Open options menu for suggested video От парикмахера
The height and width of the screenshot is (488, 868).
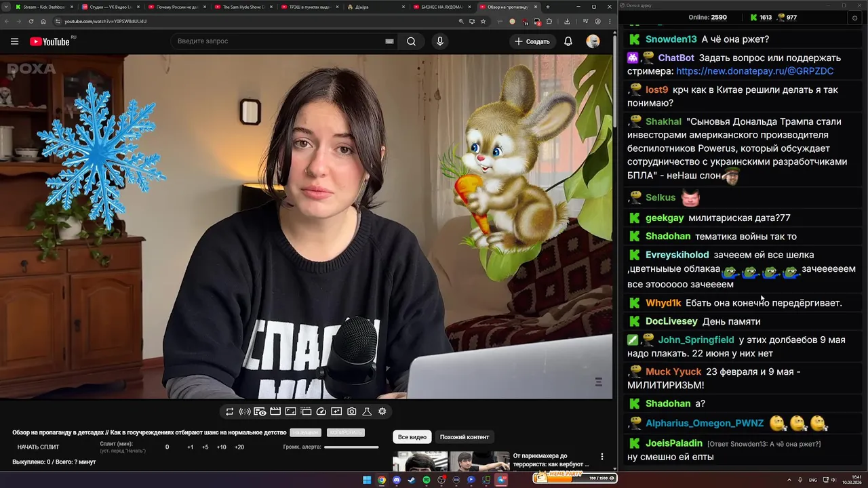[601, 457]
